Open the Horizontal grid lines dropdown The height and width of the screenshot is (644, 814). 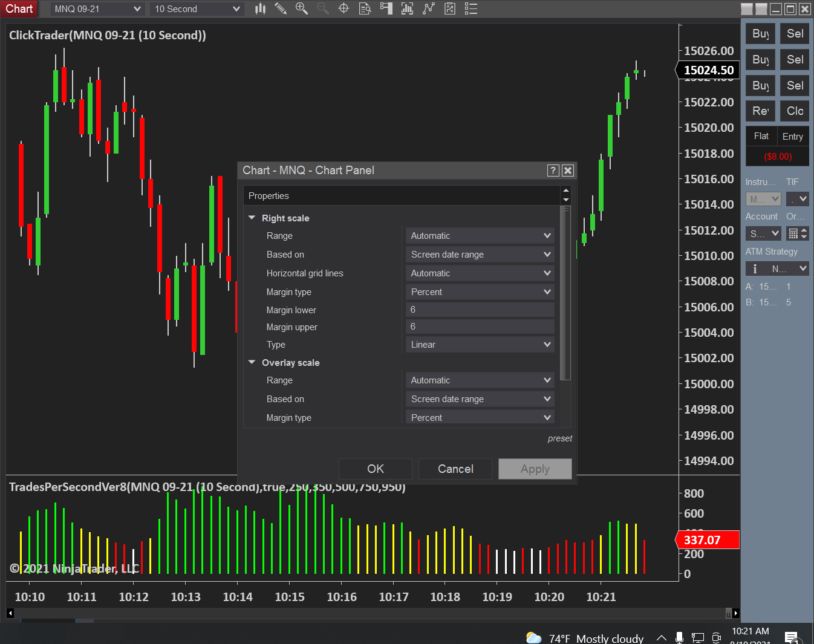pyautogui.click(x=480, y=273)
